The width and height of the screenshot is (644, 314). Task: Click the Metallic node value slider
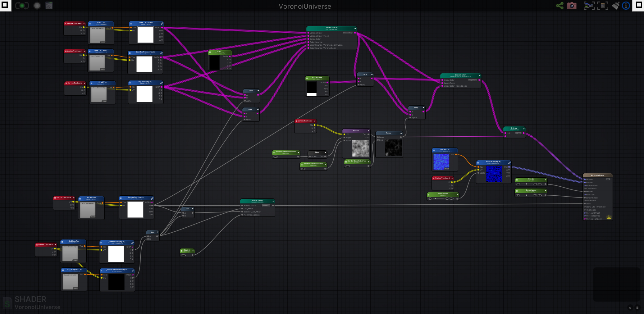[527, 184]
